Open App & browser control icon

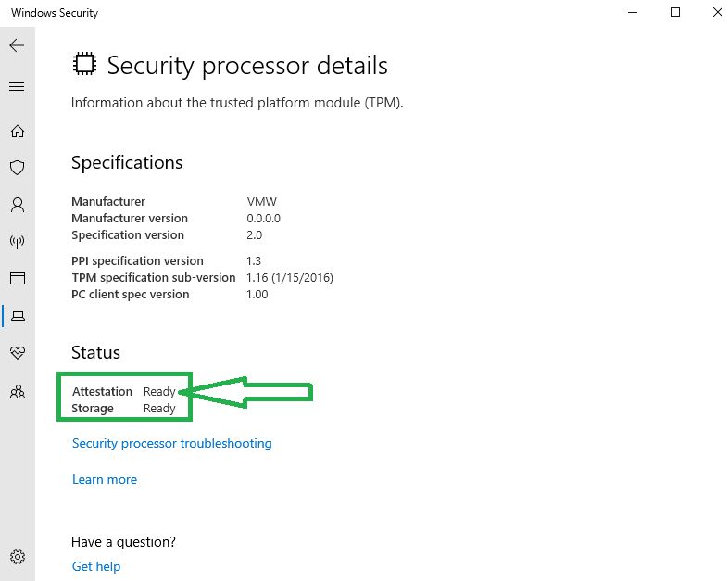click(17, 278)
